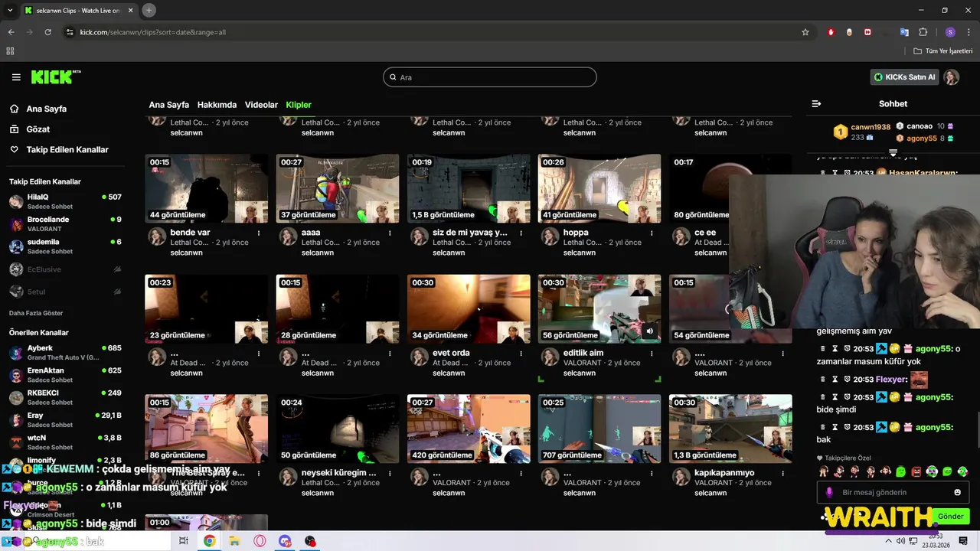Play the 'hoppa' clip thumbnail

[599, 188]
